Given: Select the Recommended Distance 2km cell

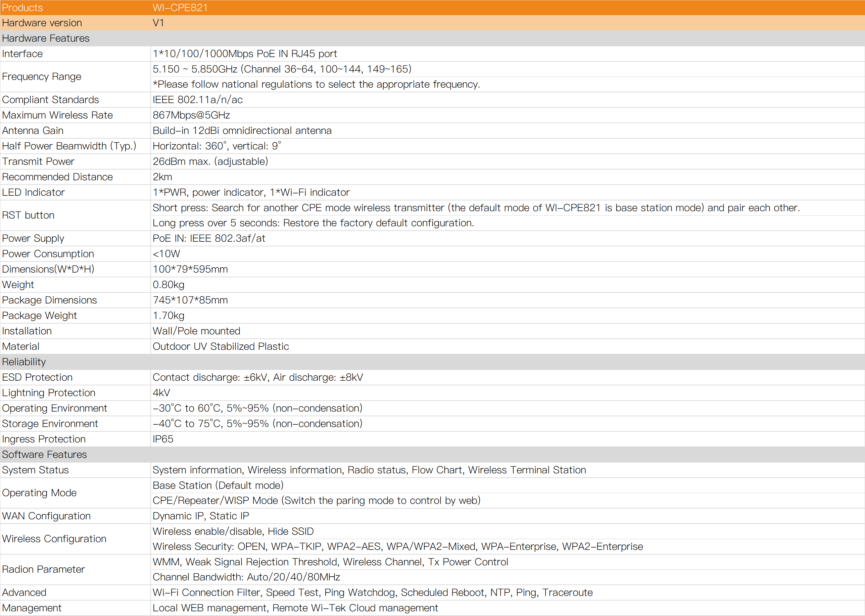Looking at the screenshot, I should (x=162, y=177).
